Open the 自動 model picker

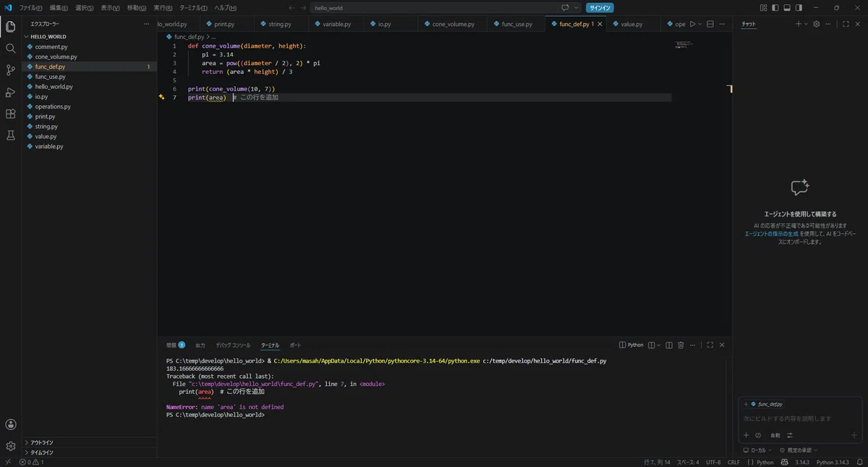pyautogui.click(x=775, y=435)
